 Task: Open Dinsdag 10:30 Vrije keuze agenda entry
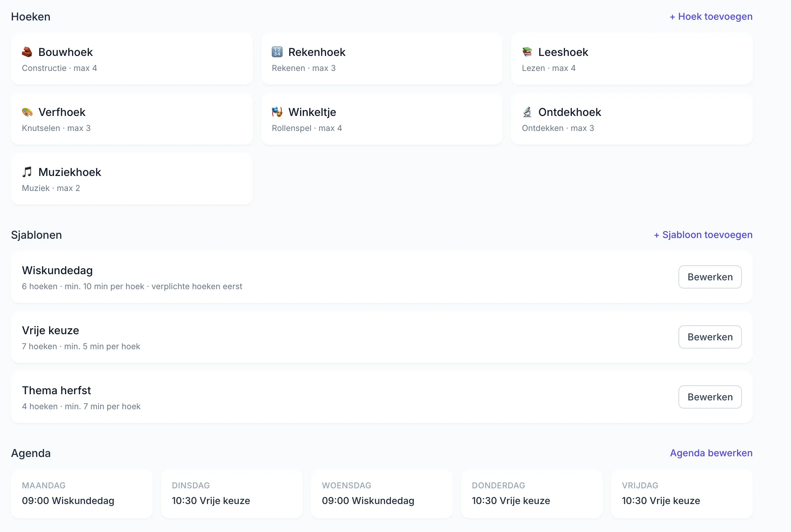click(232, 494)
